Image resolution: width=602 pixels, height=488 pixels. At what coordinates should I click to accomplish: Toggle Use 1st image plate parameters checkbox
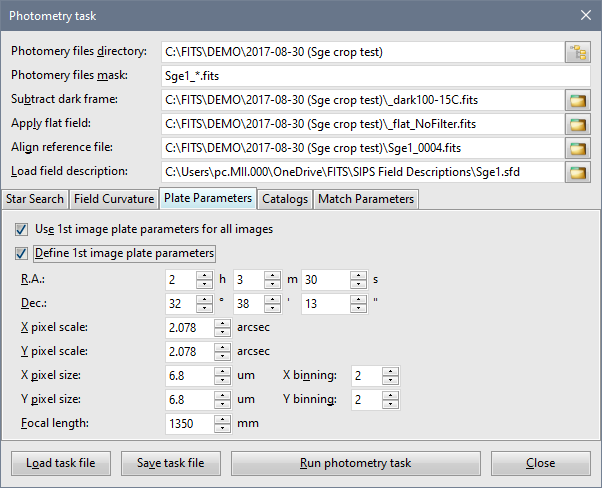[21, 230]
